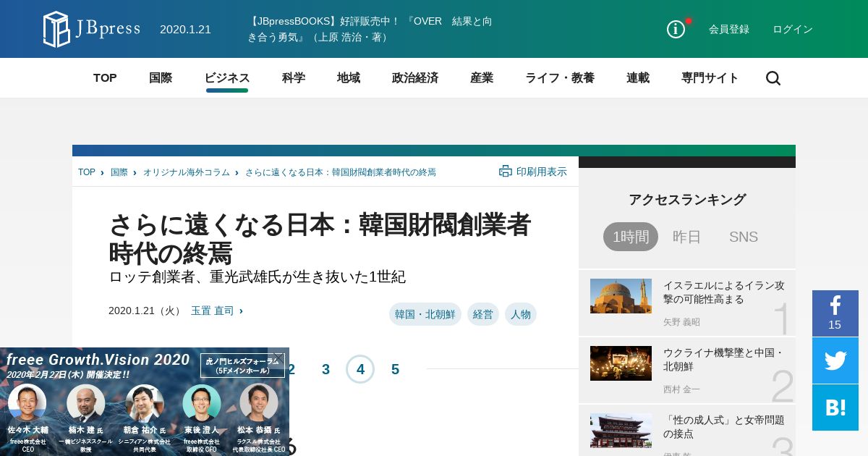Screen dimensions: 868x456
Task: Open the ウクライナ機撃墜 article thumbnail
Action: coord(621,363)
